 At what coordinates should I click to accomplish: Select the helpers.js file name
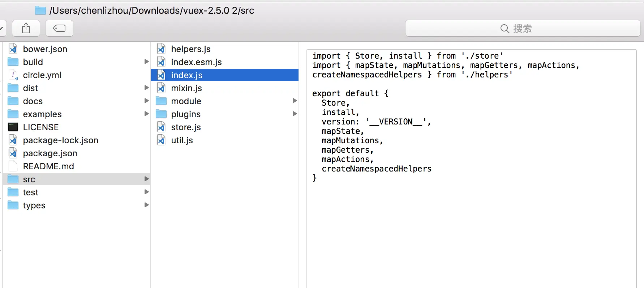pyautogui.click(x=191, y=49)
